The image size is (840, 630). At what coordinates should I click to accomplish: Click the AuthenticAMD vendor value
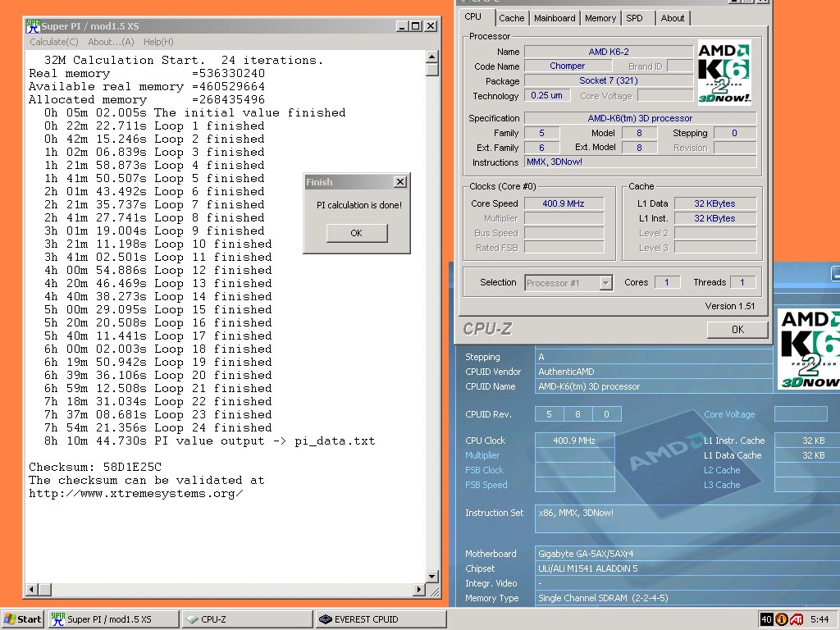(x=566, y=372)
